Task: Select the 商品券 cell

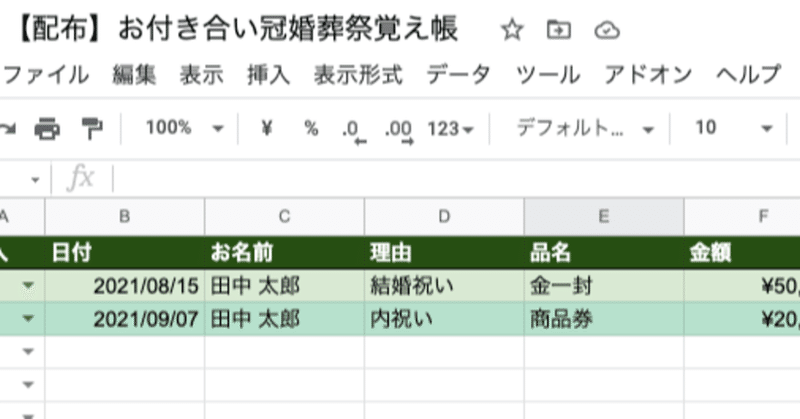Action: click(x=604, y=319)
